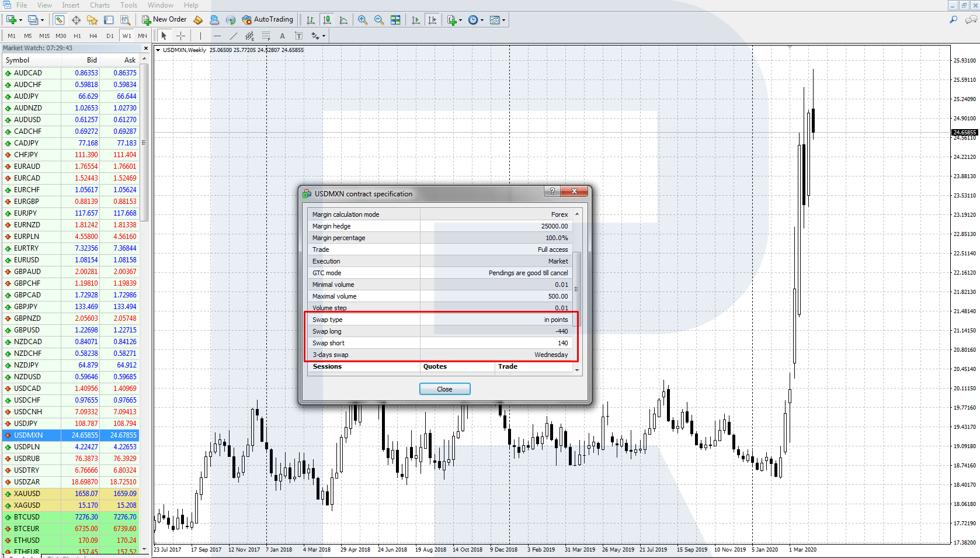Expand the Templates dropdown arrow
This screenshot has height=558, width=980.
[503, 20]
